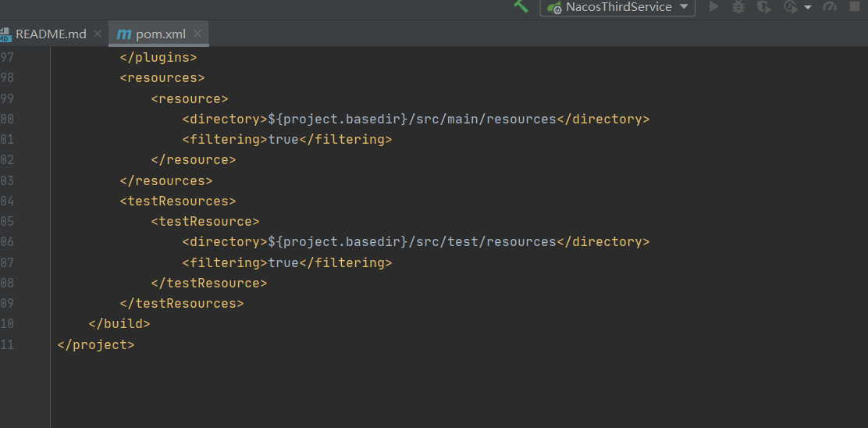The image size is (868, 428).
Task: Click the Run with Coverage icon
Action: point(764,7)
